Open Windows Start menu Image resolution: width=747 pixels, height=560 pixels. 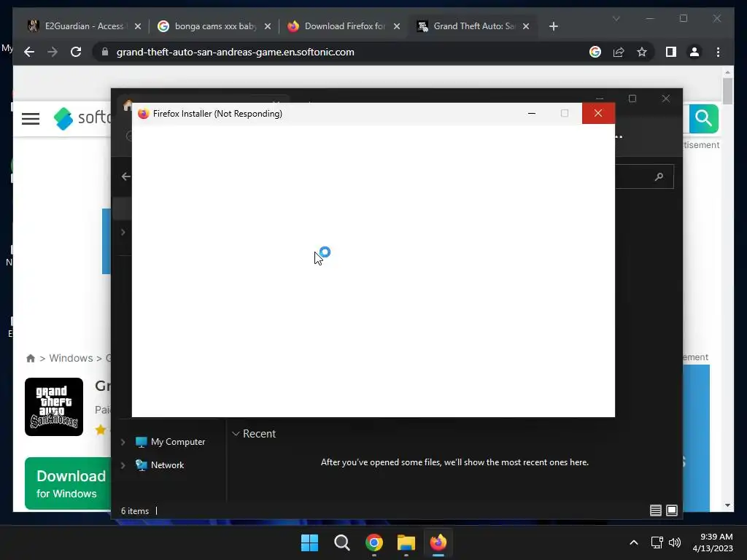pos(309,542)
